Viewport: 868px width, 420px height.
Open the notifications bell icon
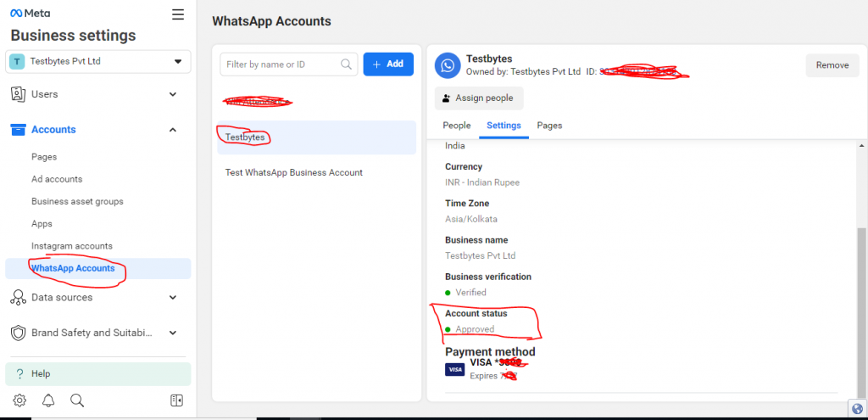[48, 400]
